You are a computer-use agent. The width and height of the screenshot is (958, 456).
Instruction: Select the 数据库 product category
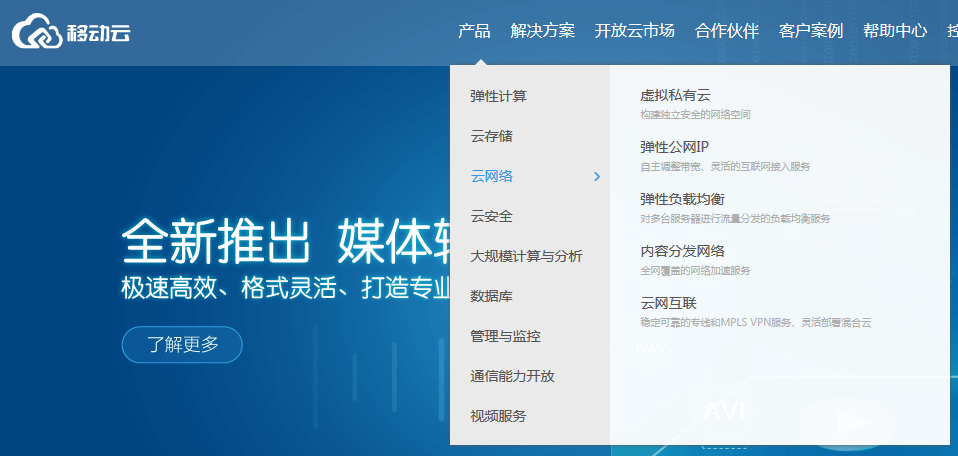[x=491, y=296]
